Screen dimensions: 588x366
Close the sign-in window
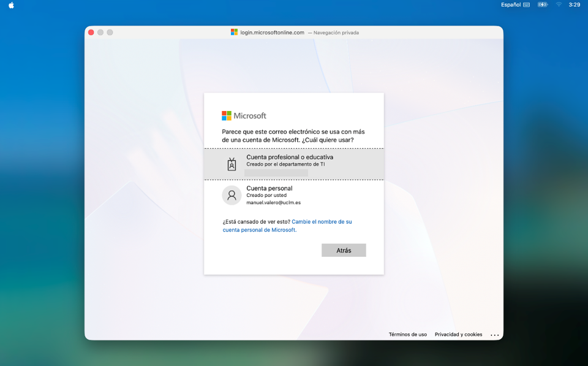click(x=91, y=32)
